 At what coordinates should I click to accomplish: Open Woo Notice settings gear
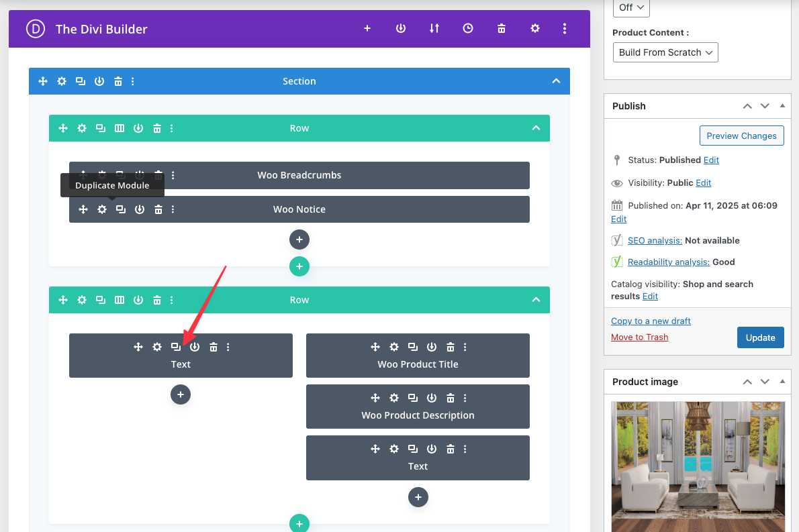102,209
